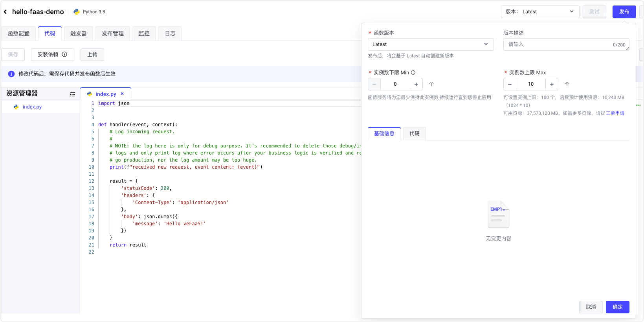Decrease maximum instance count with minus
644x322 pixels.
510,84
